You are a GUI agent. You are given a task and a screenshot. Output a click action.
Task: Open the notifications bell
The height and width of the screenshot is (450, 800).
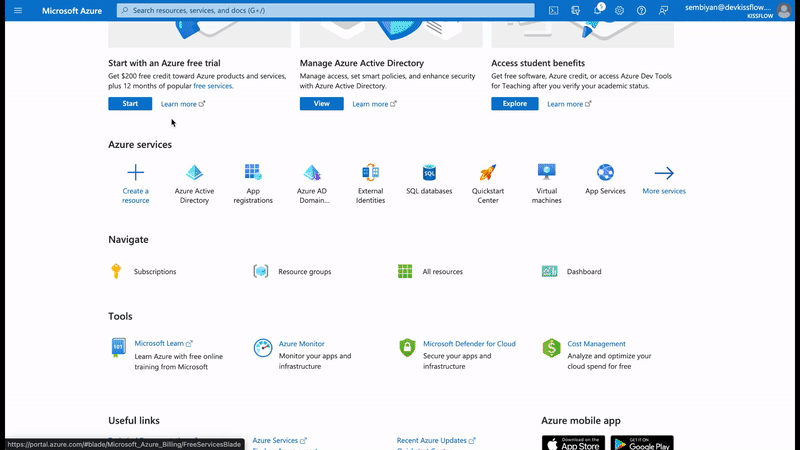click(x=597, y=10)
